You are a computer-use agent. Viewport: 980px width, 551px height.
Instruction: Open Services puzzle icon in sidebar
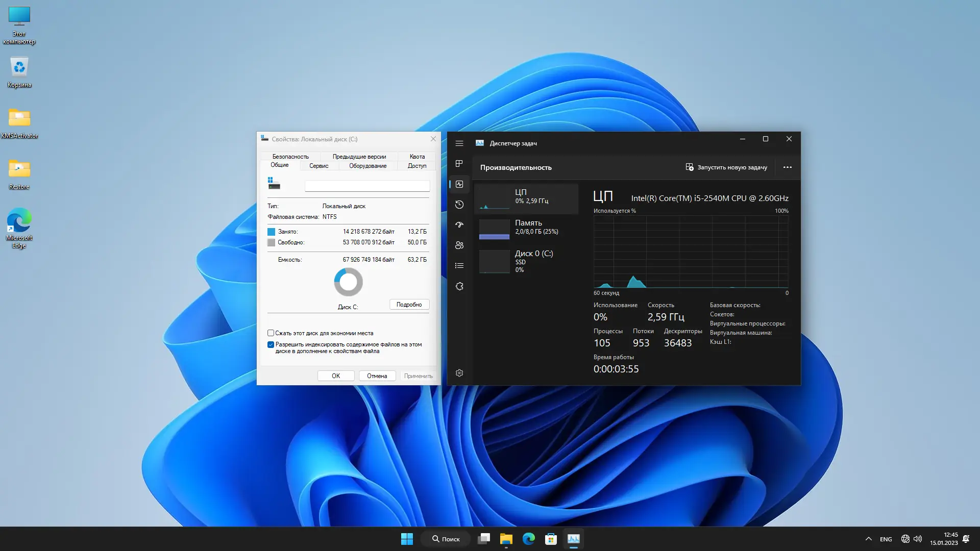click(459, 286)
